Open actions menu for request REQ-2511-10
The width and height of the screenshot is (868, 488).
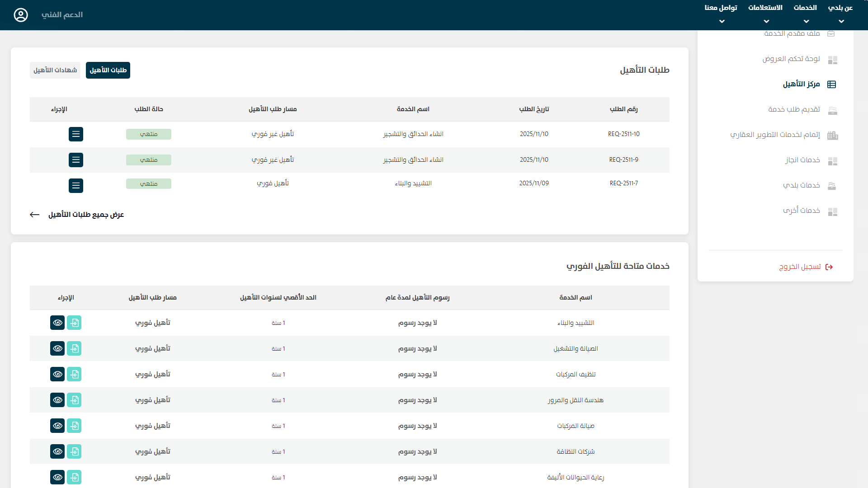(x=76, y=134)
